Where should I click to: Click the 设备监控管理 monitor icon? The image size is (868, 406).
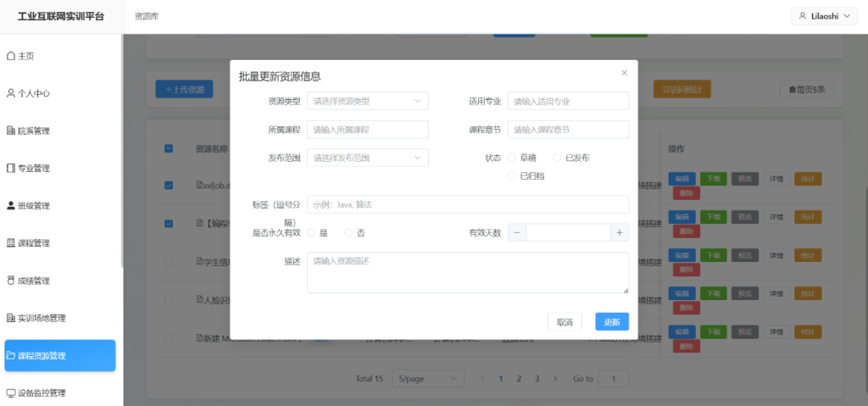pyautogui.click(x=11, y=393)
